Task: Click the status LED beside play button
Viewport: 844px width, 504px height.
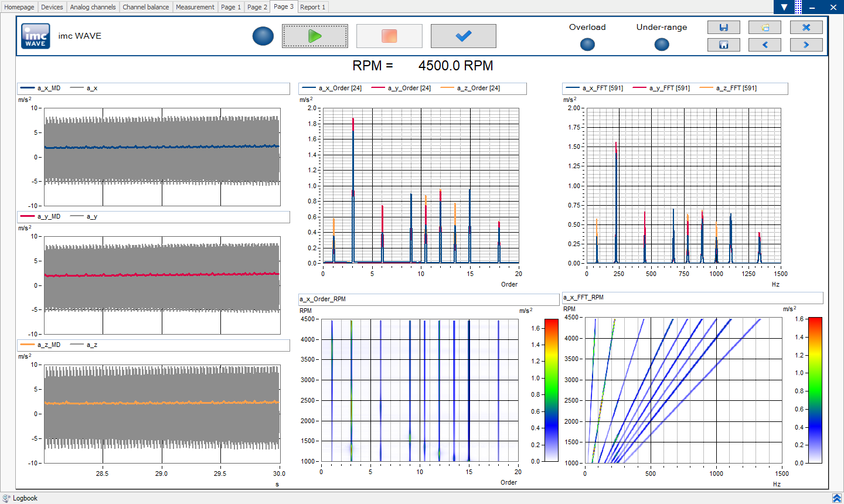Action: [263, 36]
